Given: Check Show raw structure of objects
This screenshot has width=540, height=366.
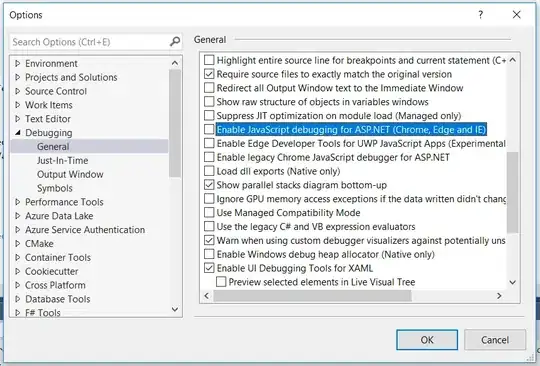Looking at the screenshot, I should 209,102.
